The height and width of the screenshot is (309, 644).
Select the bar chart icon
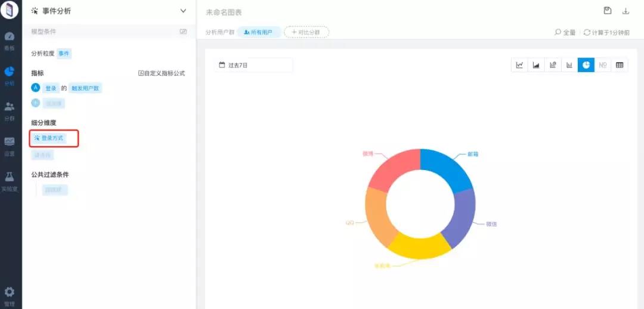569,65
